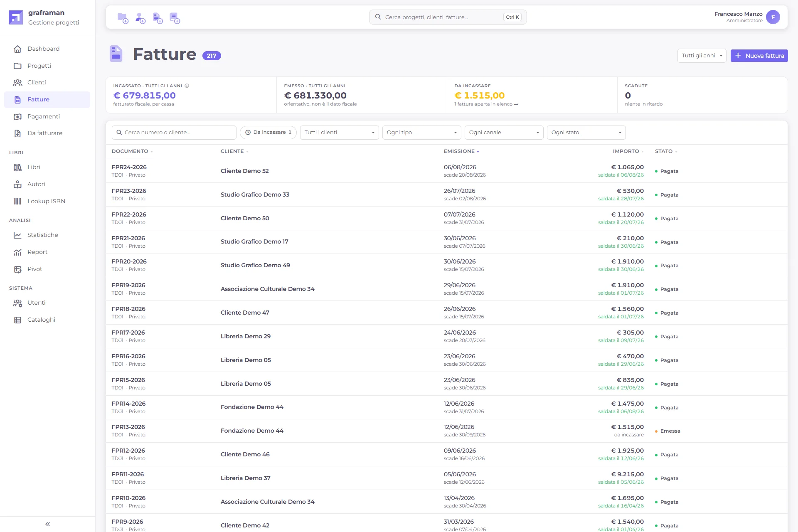Collapse the sidebar with the double-chevron icon
Viewport: 798px width, 532px height.
pos(47,524)
